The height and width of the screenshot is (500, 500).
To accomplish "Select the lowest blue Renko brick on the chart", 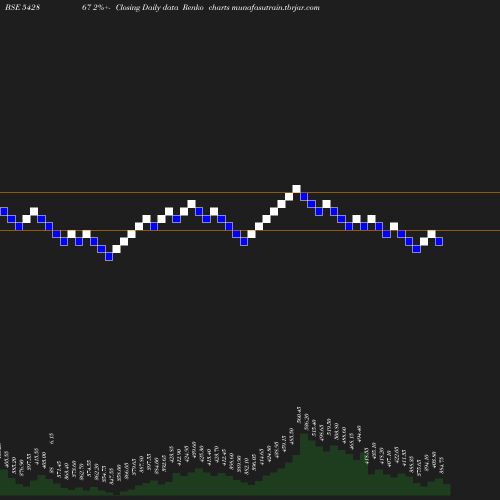I will (x=109, y=257).
